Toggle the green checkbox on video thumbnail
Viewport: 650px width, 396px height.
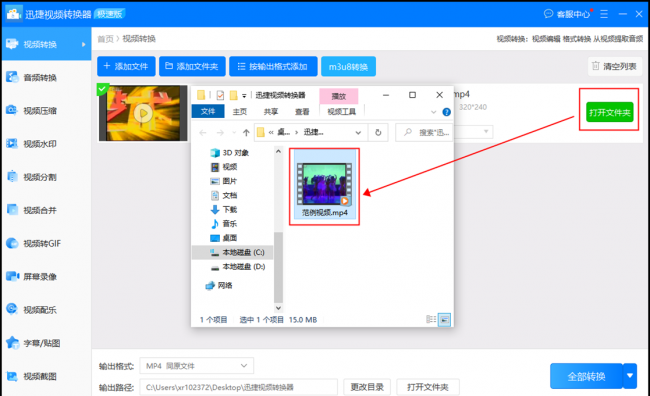point(102,88)
